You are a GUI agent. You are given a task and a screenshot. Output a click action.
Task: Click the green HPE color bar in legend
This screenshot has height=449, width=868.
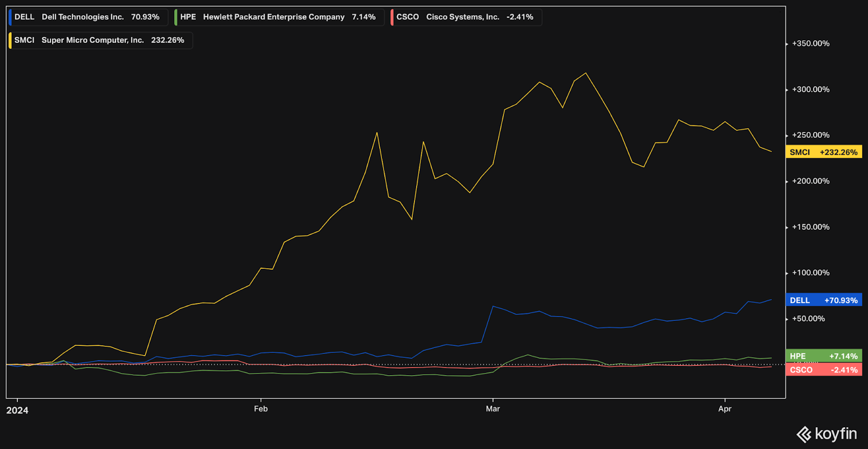(x=176, y=17)
